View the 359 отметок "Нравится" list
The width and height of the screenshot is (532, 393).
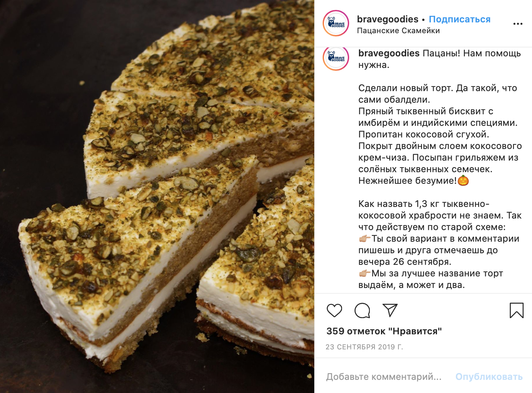(384, 331)
